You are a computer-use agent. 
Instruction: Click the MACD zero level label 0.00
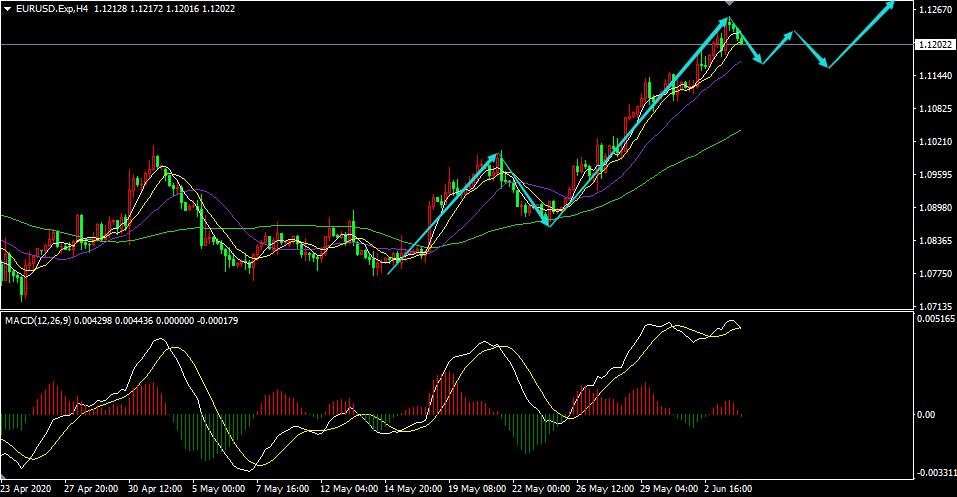926,415
